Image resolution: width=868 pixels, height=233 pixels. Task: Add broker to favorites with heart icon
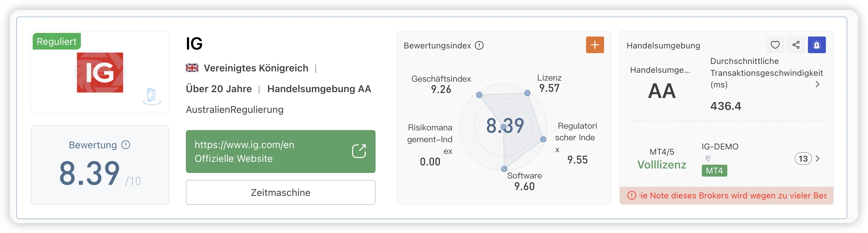click(775, 45)
